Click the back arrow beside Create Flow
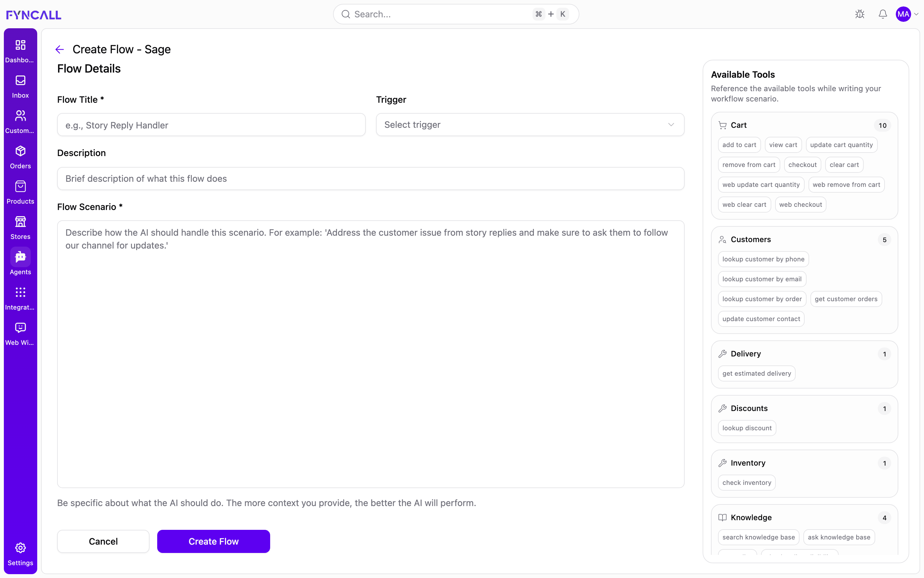The image size is (924, 578). pos(60,49)
